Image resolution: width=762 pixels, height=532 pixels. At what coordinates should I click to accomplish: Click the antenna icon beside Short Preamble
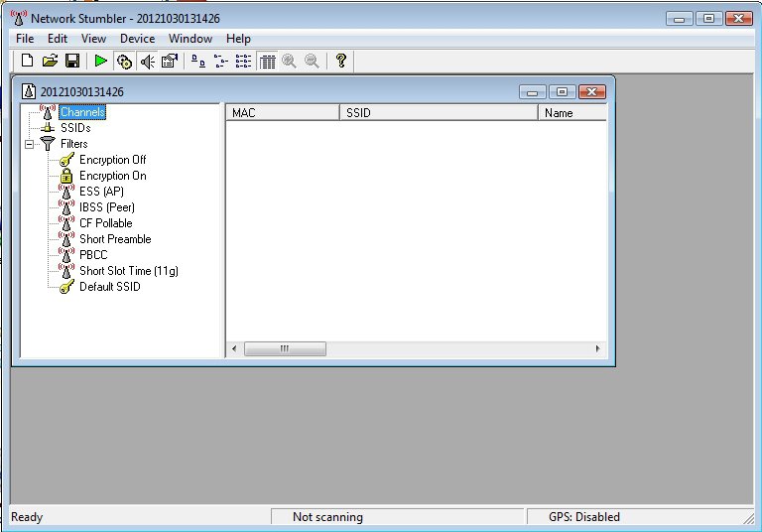(x=66, y=239)
